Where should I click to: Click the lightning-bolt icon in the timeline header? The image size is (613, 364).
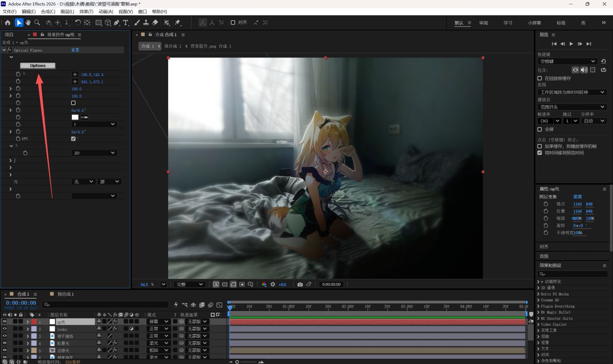click(x=176, y=305)
